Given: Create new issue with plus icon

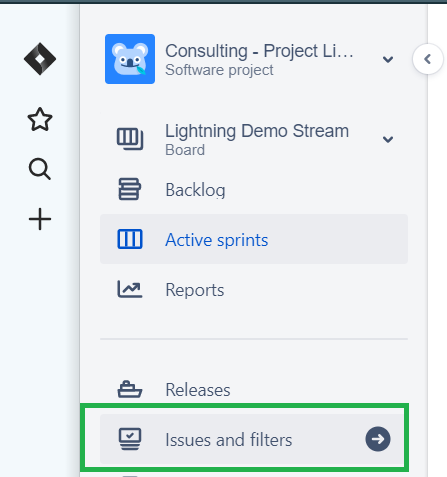Looking at the screenshot, I should (40, 219).
